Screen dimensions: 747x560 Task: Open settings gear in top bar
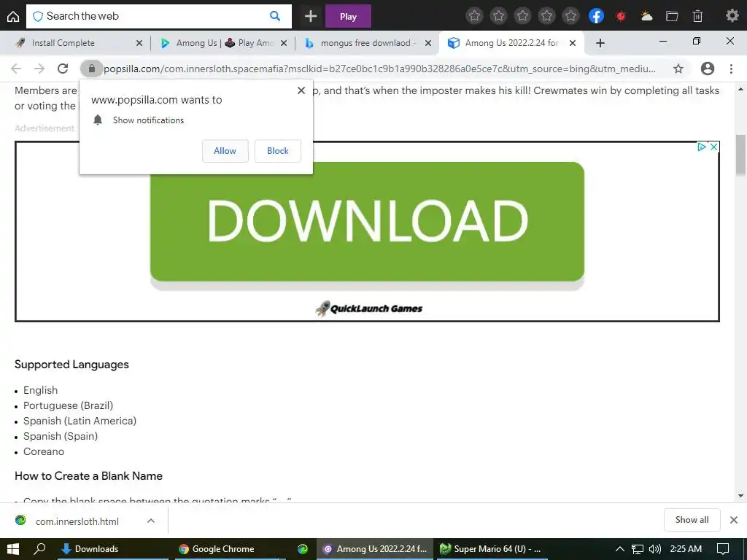coord(732,16)
